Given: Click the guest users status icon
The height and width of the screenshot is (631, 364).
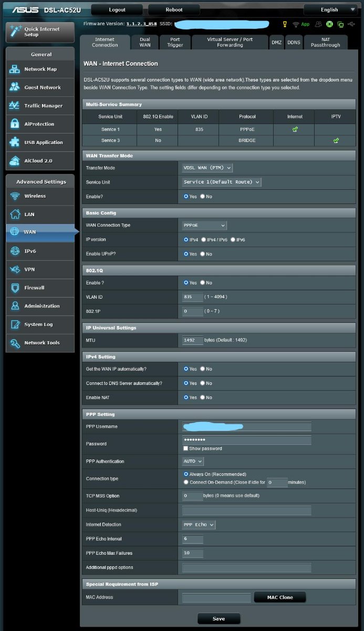Looking at the screenshot, I should click(x=318, y=24).
